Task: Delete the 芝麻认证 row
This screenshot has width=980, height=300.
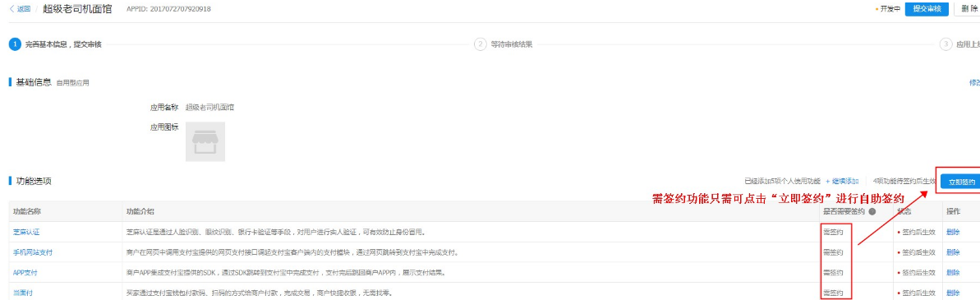Action: (953, 232)
